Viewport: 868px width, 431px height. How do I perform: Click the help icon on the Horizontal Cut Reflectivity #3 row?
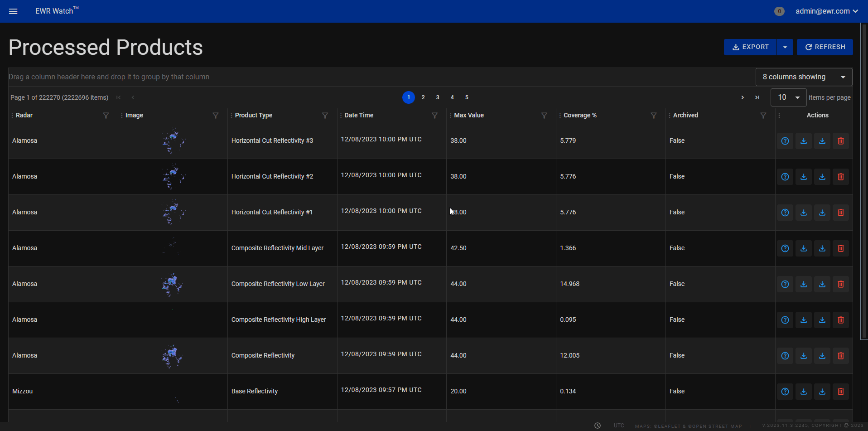coord(785,140)
